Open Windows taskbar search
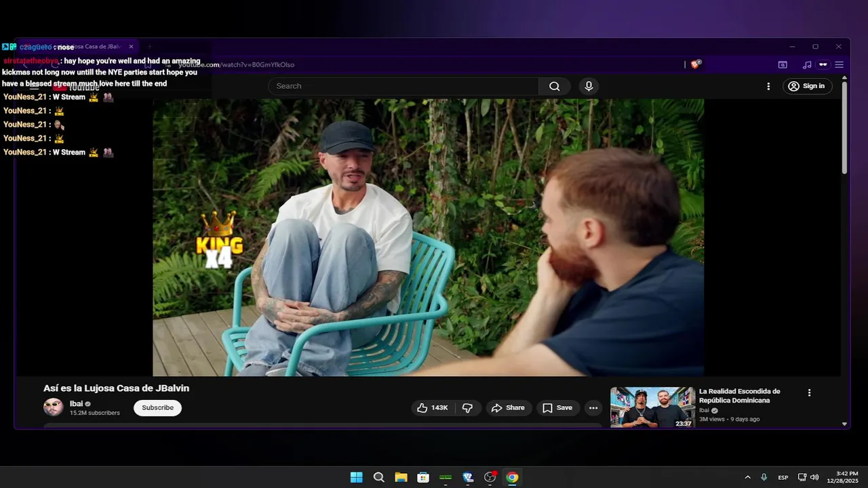 click(x=378, y=477)
